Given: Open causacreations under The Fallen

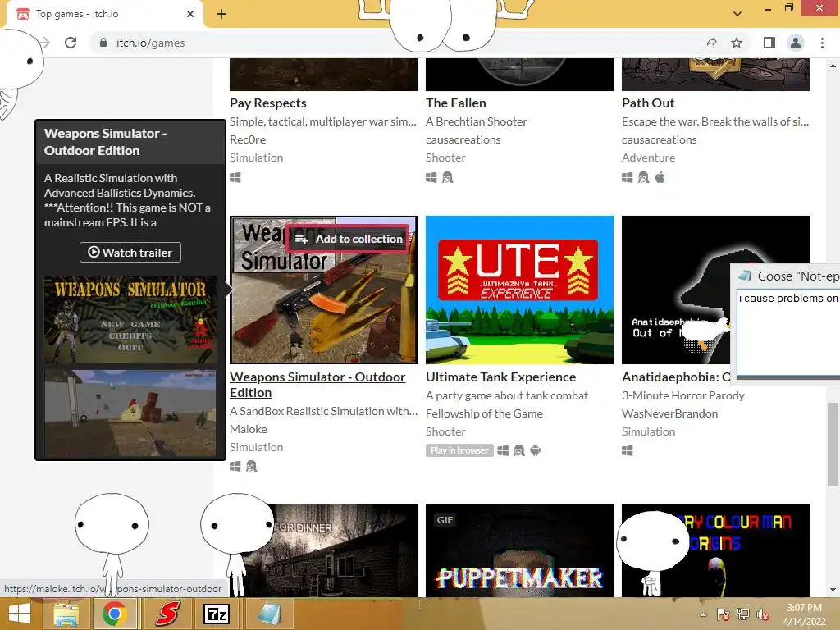Looking at the screenshot, I should (463, 139).
